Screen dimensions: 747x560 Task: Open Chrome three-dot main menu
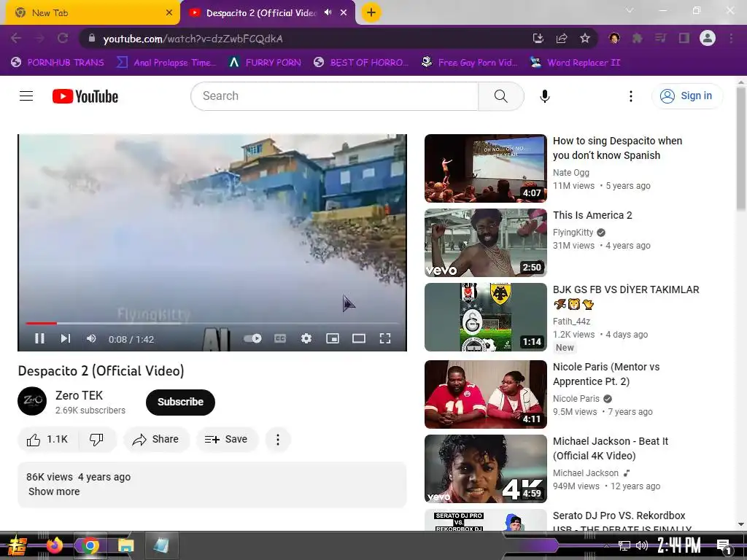731,38
